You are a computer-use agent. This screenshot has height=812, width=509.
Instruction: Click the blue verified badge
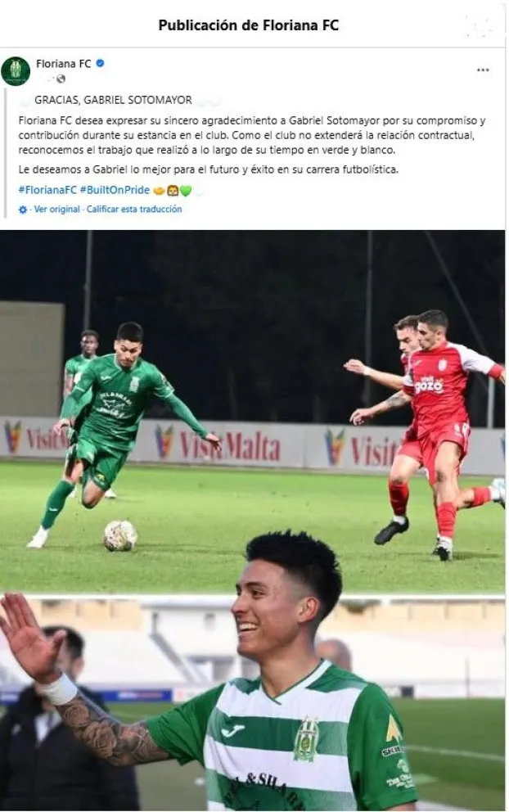pyautogui.click(x=101, y=63)
